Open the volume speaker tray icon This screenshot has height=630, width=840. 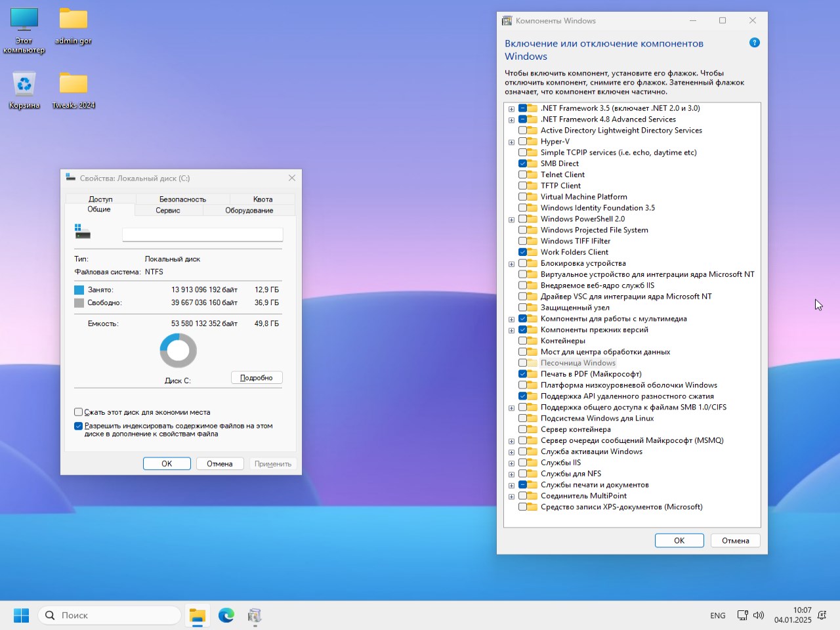pyautogui.click(x=759, y=616)
